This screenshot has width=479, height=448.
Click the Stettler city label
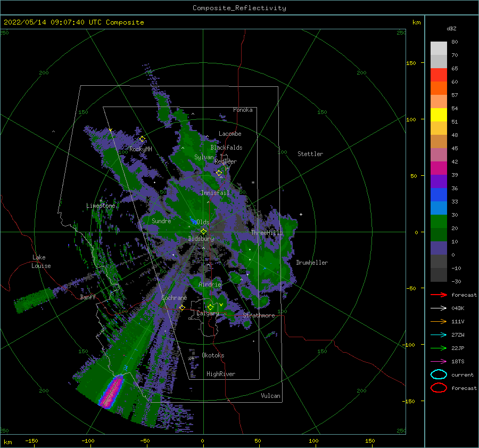pyautogui.click(x=310, y=154)
